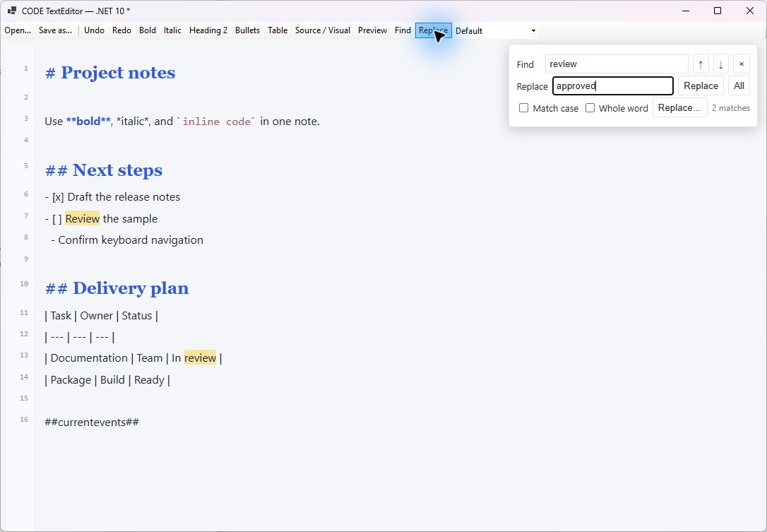The image size is (767, 532).
Task: Click Open... in the toolbar
Action: 18,30
